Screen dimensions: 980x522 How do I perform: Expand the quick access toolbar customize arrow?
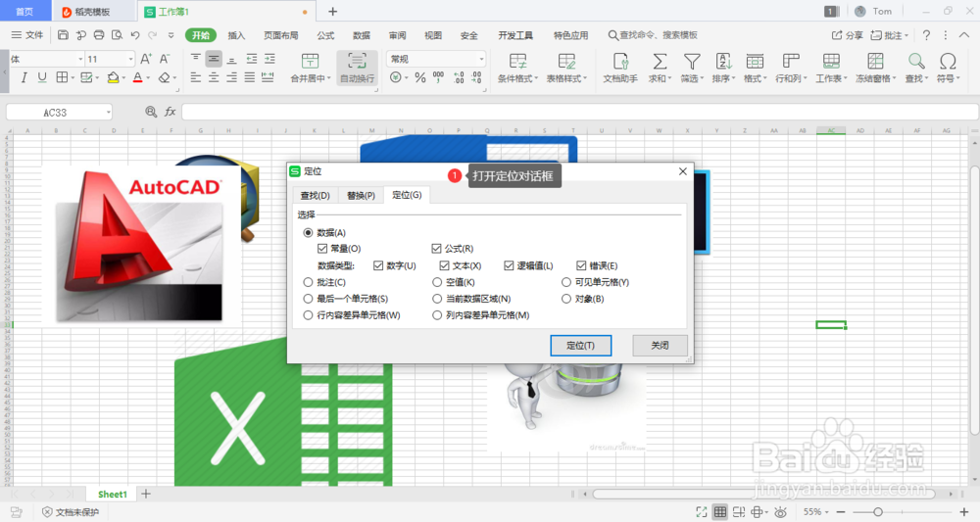[171, 35]
